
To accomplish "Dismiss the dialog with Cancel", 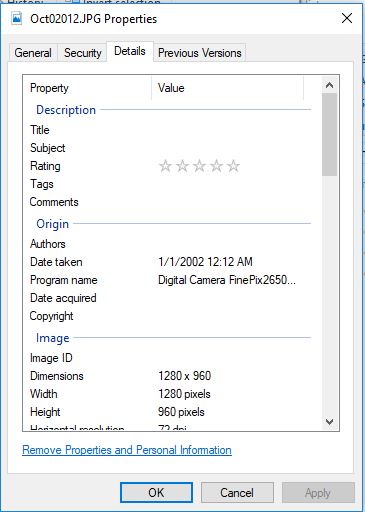I will pos(237,492).
